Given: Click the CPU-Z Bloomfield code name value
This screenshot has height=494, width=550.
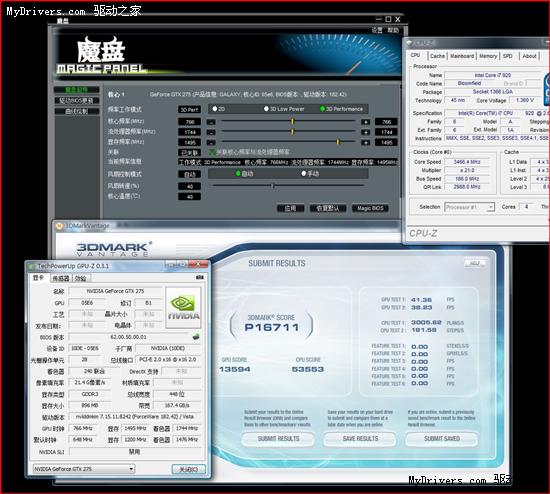Looking at the screenshot, I should (x=469, y=83).
